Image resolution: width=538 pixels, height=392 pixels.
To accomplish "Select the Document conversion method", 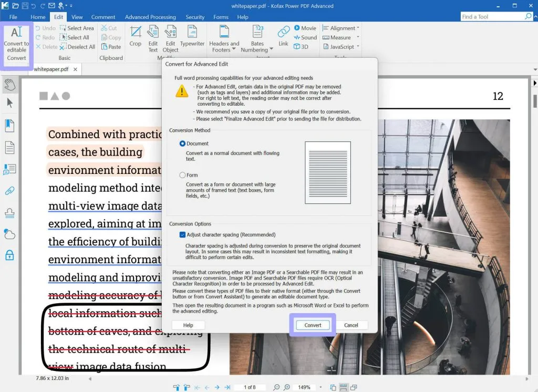I will [x=183, y=143].
